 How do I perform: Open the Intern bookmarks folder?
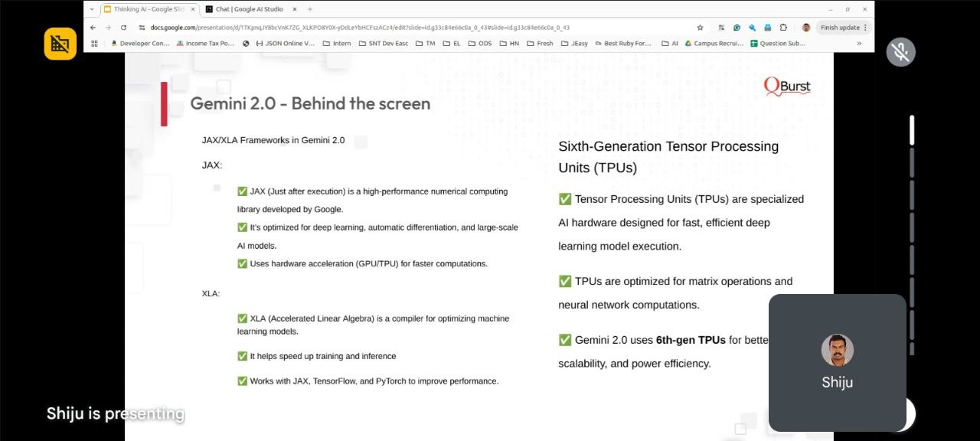337,44
